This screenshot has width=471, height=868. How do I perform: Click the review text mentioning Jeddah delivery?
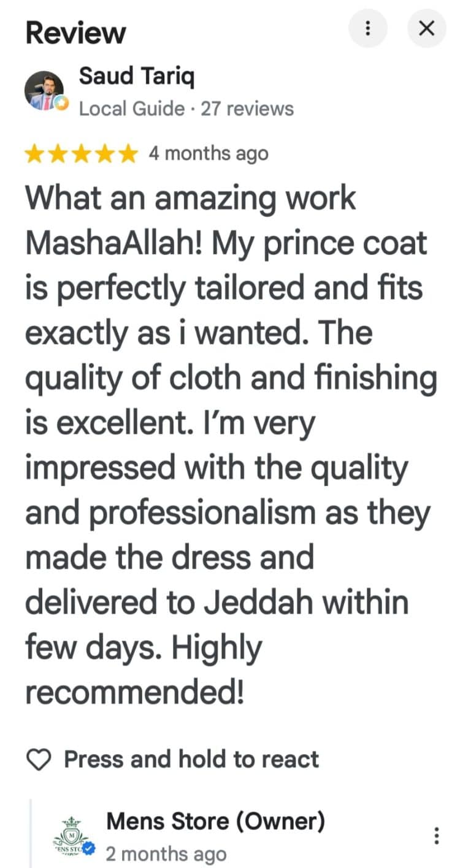(x=231, y=446)
